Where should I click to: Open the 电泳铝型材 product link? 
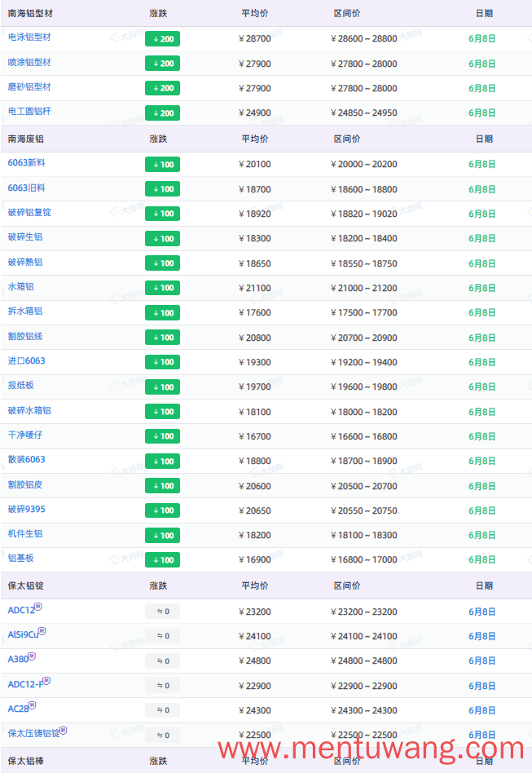pos(29,37)
